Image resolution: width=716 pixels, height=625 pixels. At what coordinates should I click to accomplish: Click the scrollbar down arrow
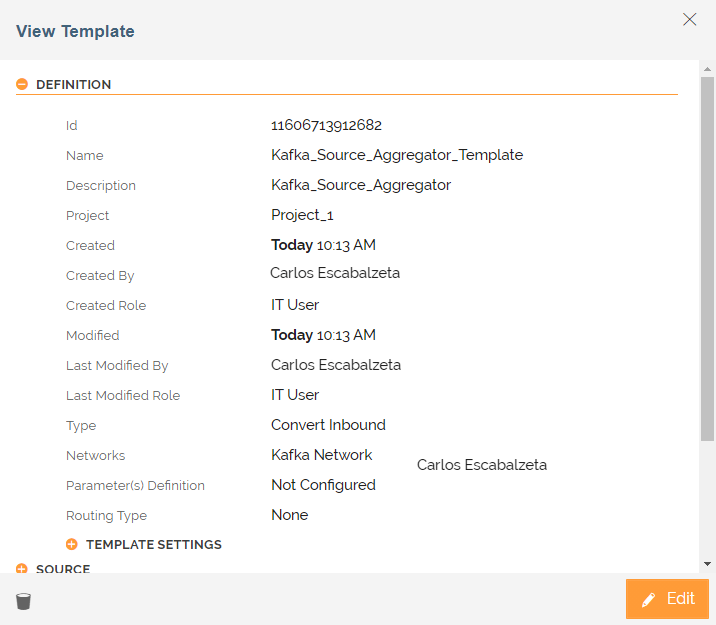pyautogui.click(x=707, y=564)
